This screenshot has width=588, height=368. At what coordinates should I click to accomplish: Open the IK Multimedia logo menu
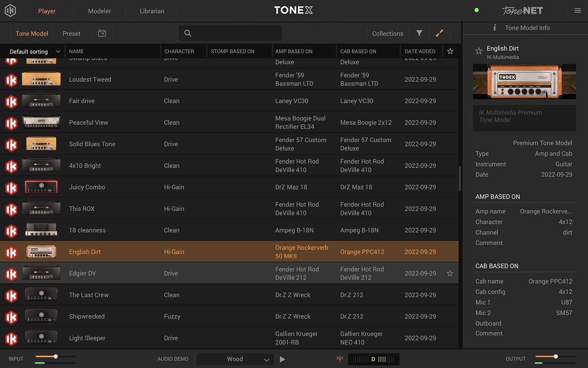[x=10, y=10]
